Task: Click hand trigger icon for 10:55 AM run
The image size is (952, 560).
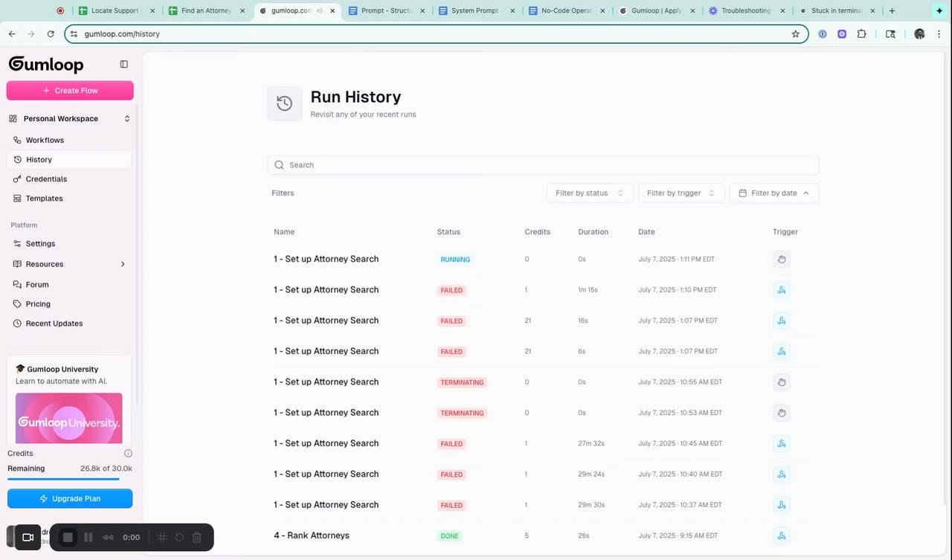Action: 781,382
